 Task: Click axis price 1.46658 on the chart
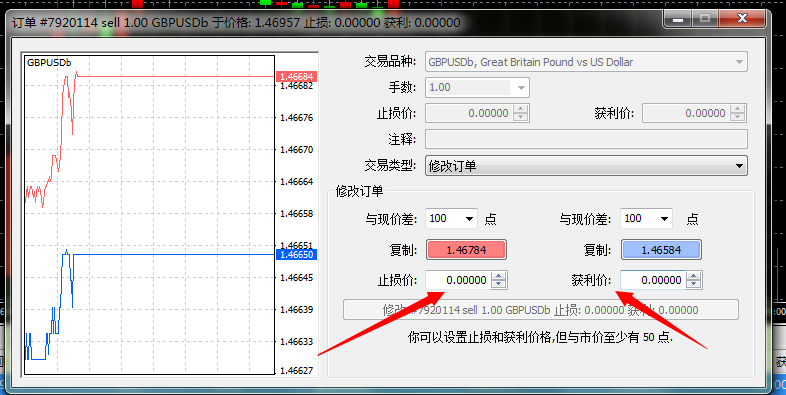pos(296,214)
